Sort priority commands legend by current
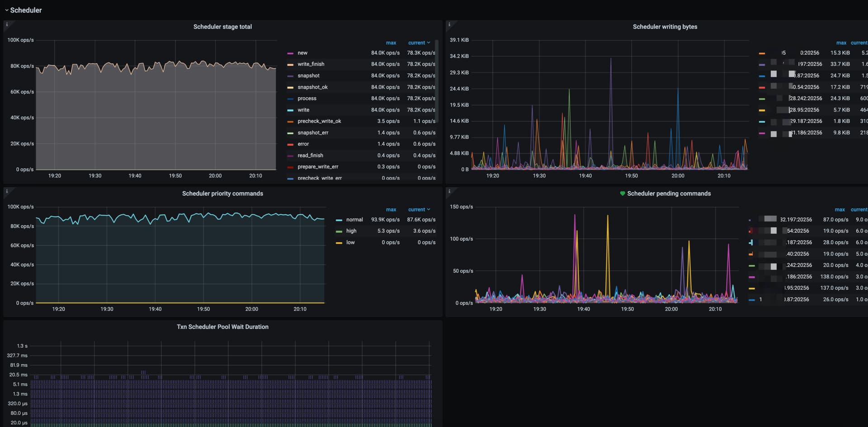This screenshot has height=427, width=868. coord(419,210)
